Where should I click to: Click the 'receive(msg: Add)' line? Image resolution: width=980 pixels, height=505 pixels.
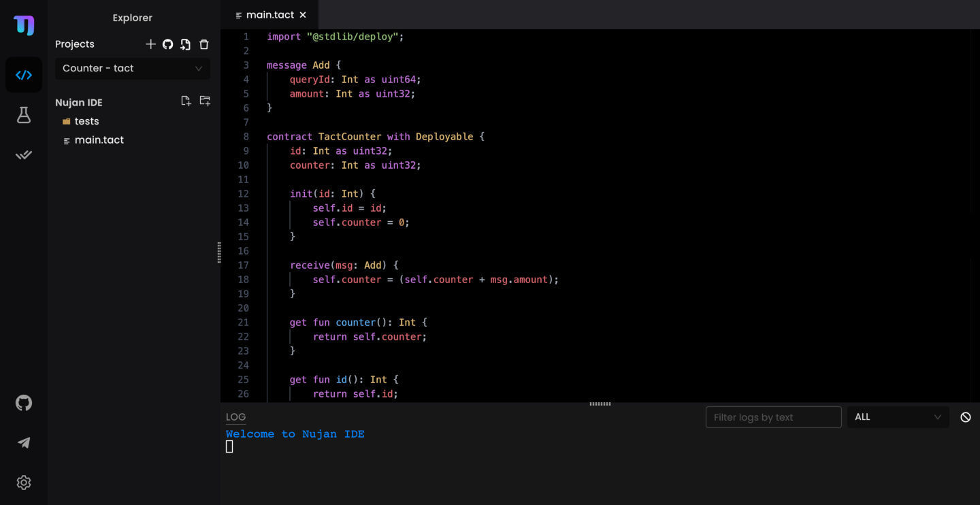pos(344,265)
